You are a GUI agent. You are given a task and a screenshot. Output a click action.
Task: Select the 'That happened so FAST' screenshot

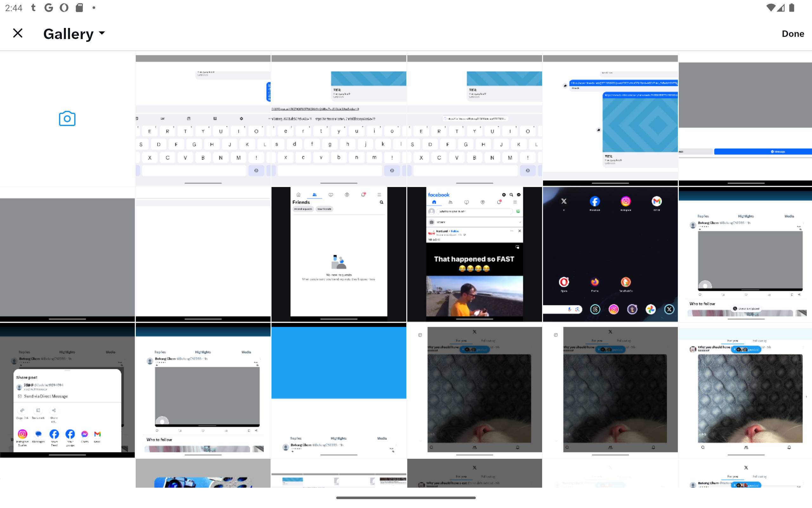click(x=475, y=254)
